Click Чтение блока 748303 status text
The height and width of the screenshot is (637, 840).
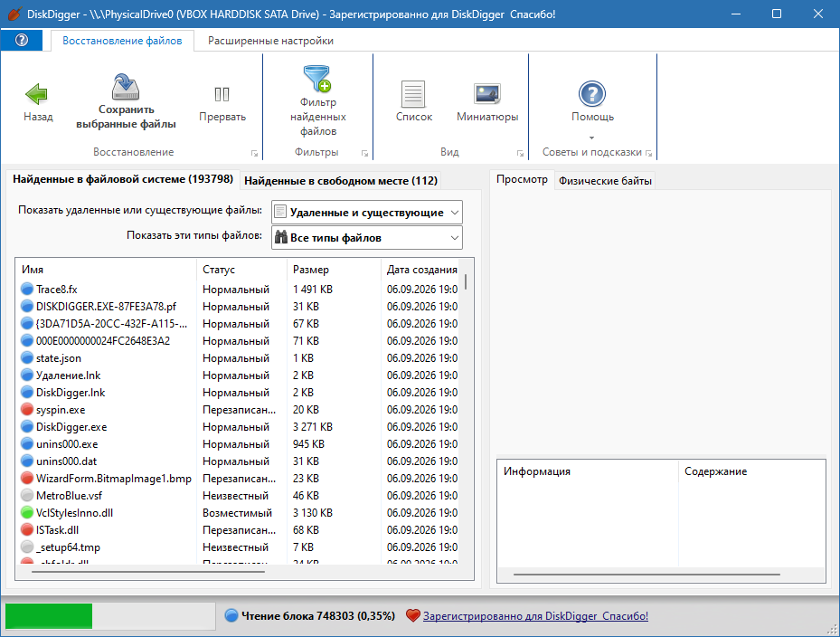coord(317,615)
